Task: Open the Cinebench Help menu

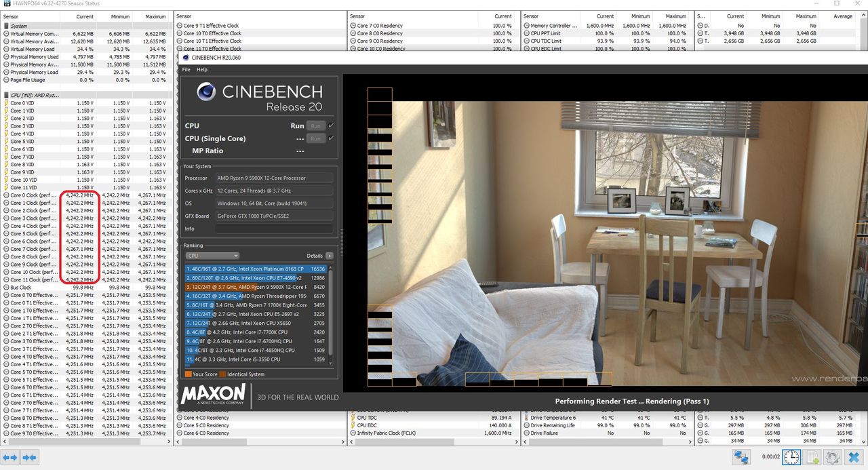Action: click(x=202, y=70)
